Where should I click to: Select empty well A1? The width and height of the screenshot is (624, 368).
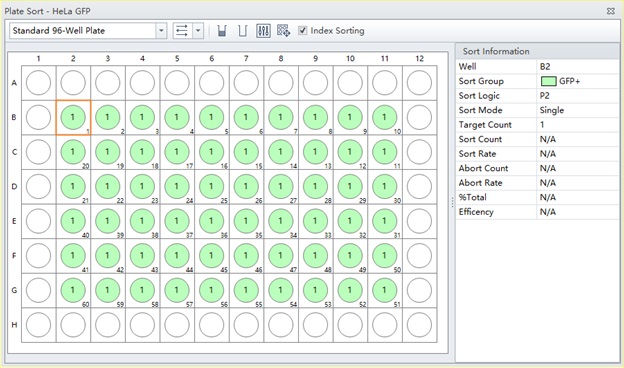(38, 83)
